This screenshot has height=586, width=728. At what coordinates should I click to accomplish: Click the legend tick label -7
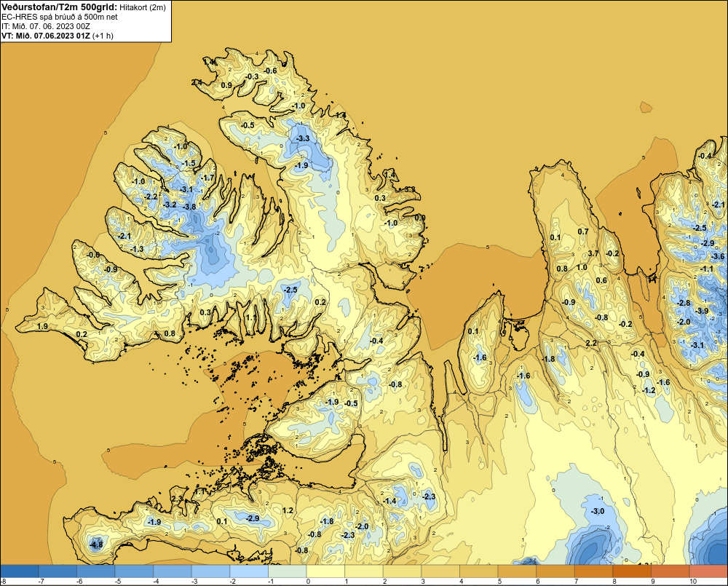[x=41, y=582]
